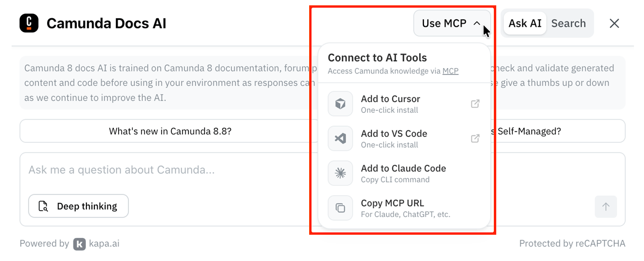
Task: Switch to Ask AI mode
Action: [x=525, y=23]
